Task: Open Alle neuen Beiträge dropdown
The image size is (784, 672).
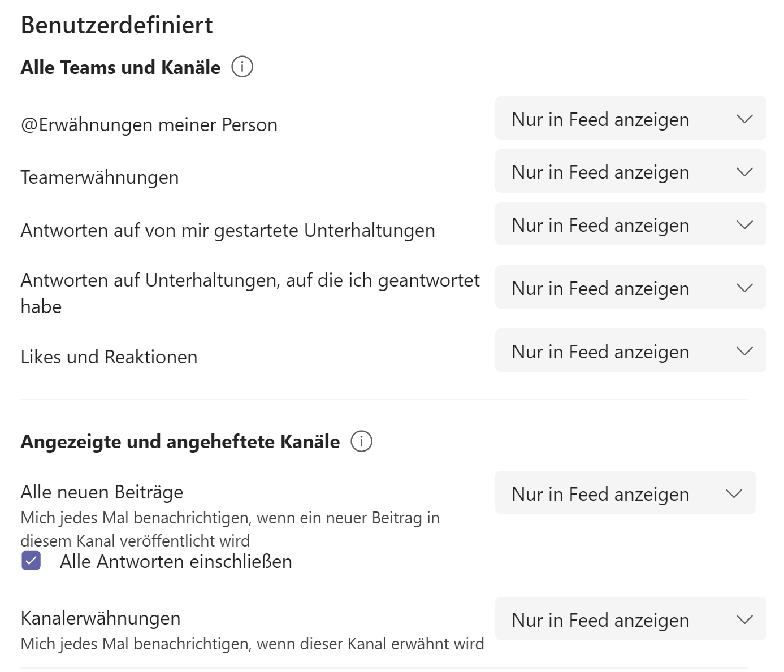Action: (x=624, y=493)
